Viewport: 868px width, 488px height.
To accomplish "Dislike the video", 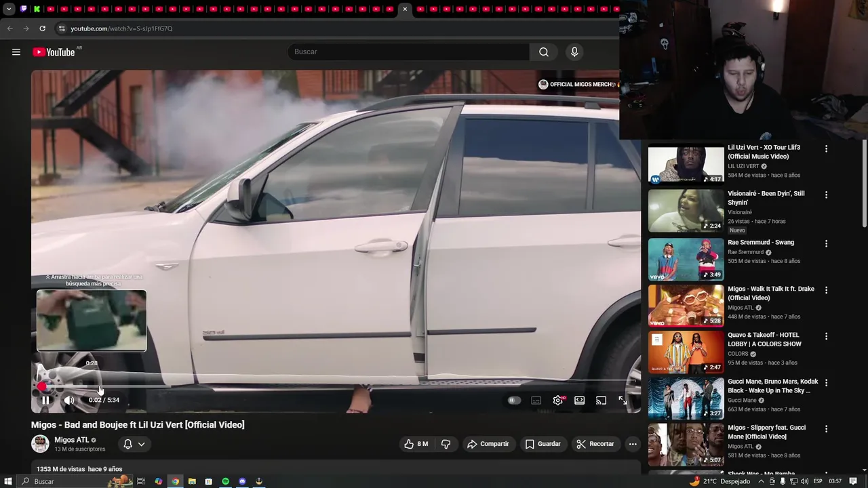I will (446, 444).
